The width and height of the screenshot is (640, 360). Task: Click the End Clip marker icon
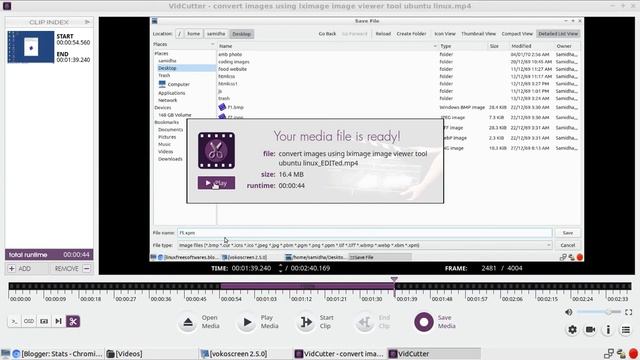[364, 322]
